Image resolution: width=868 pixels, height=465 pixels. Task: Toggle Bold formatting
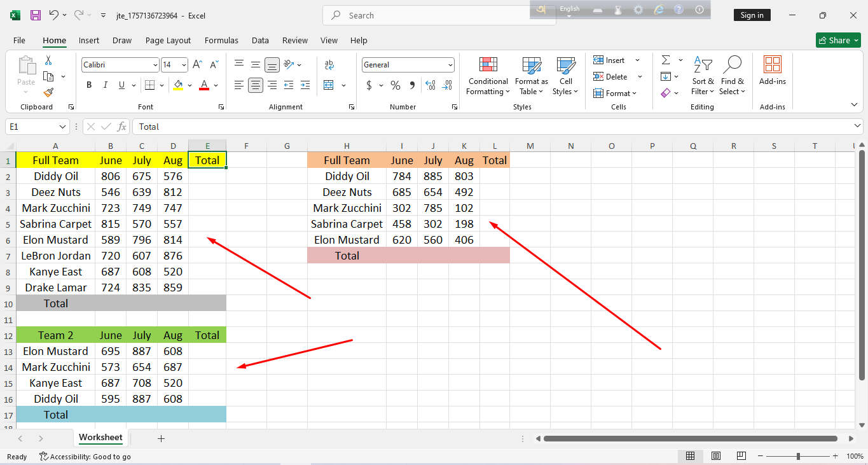[89, 85]
